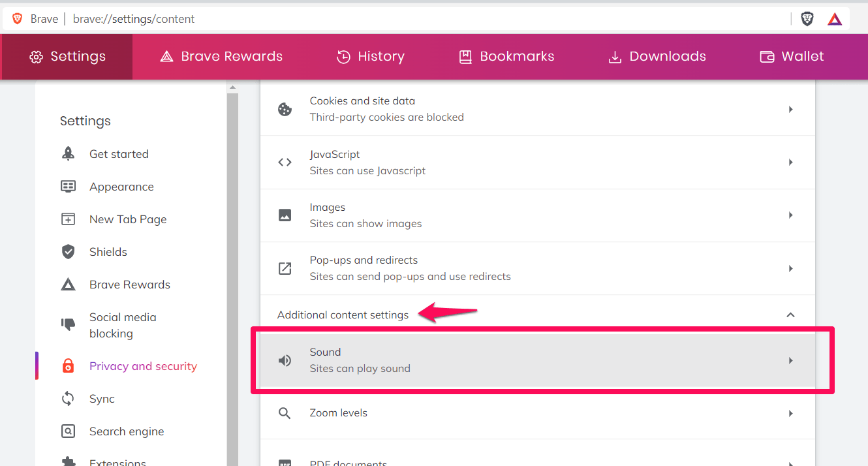Click the Pop-ups and redirects launch icon

point(285,268)
